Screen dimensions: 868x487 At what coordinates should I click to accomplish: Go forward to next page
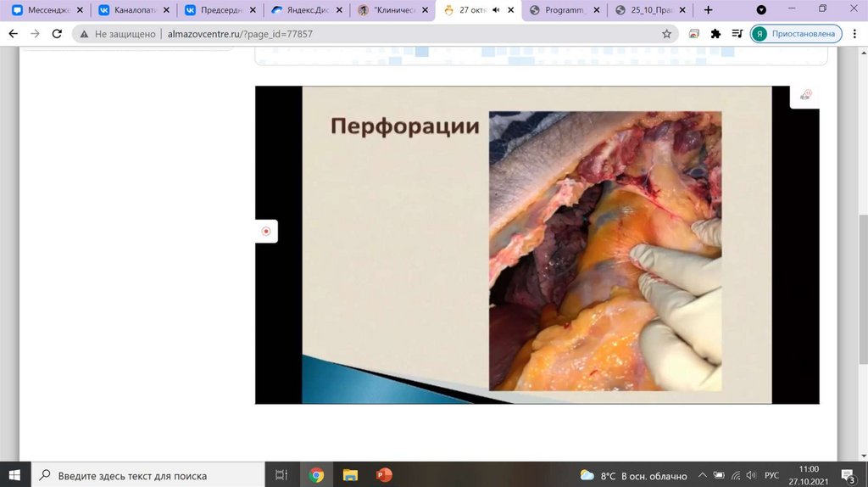pos(35,34)
